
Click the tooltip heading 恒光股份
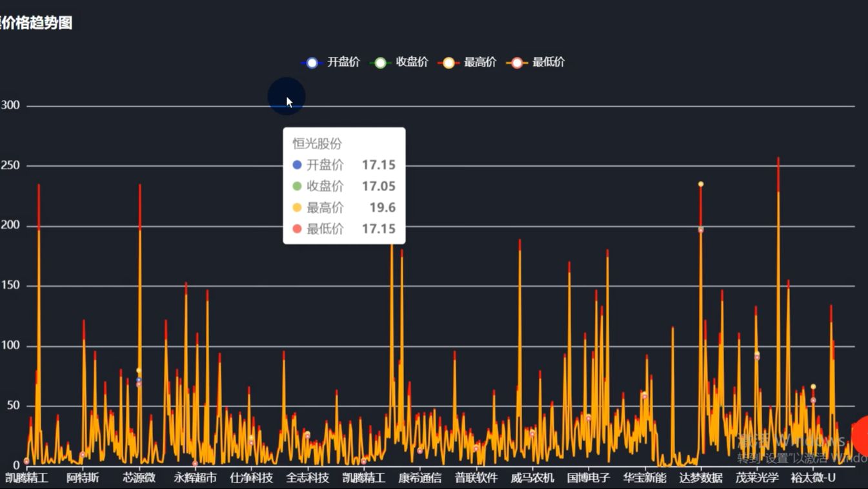(x=317, y=144)
